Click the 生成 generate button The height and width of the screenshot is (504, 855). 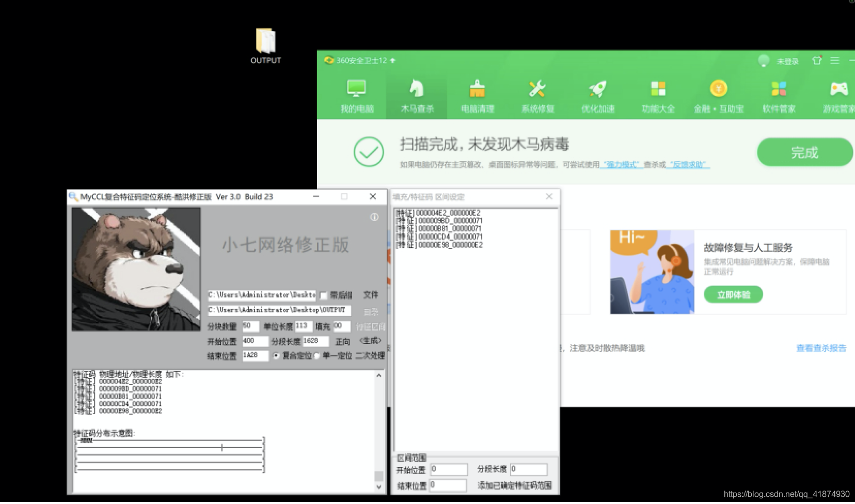(371, 341)
